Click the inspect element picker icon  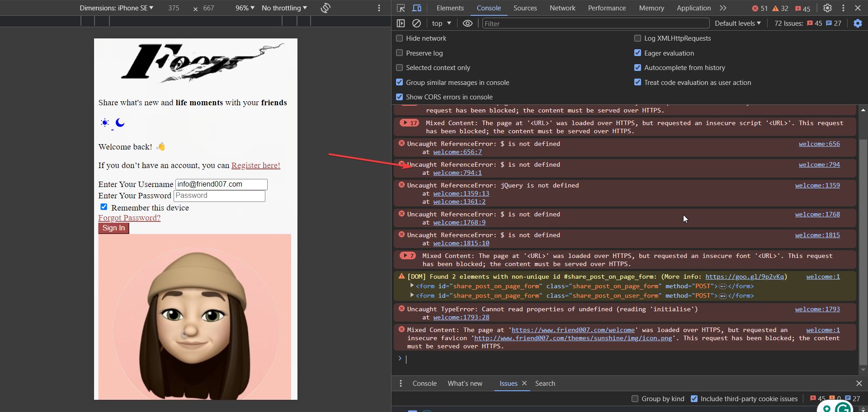401,8
